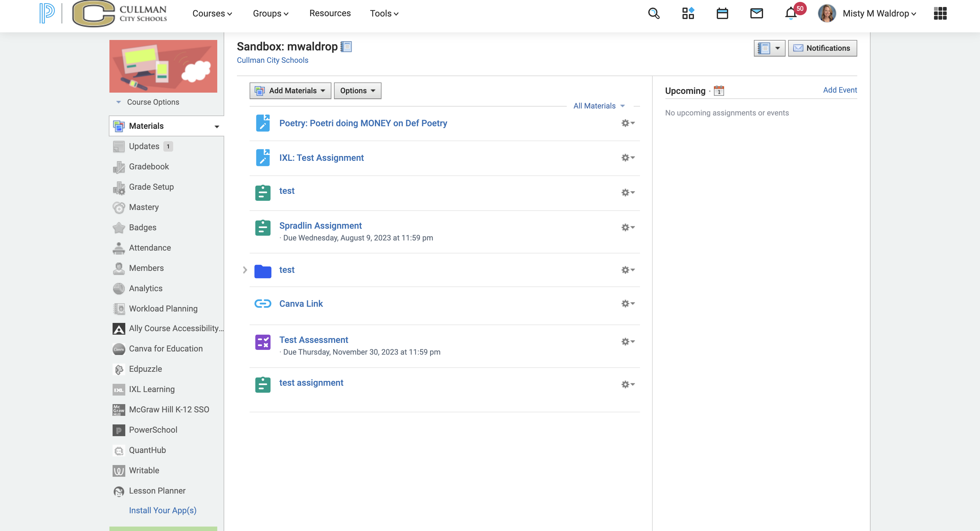The image size is (980, 531).
Task: Open gear menu for Test Assessment
Action: click(628, 342)
